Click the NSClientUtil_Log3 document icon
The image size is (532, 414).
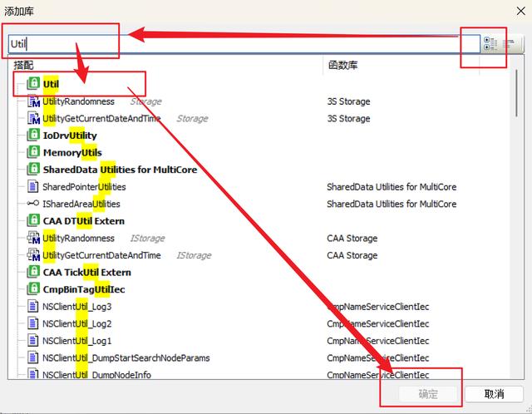click(x=33, y=307)
